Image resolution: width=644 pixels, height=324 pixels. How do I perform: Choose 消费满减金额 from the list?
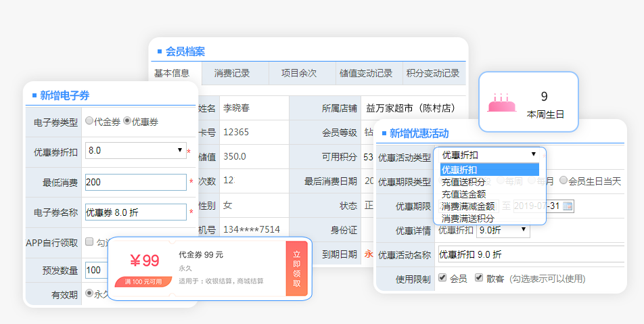coord(468,206)
